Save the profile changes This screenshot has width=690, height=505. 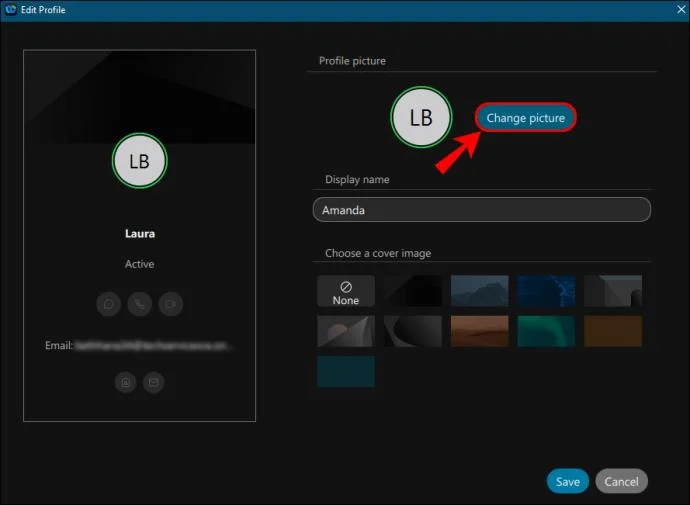[x=567, y=481]
